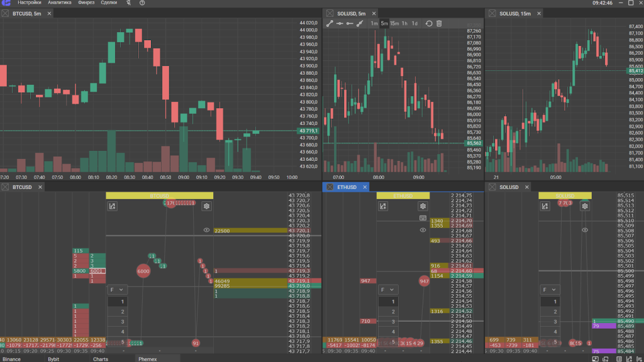Select the BTCUSD order book tab
644x362 pixels.
tap(22, 187)
